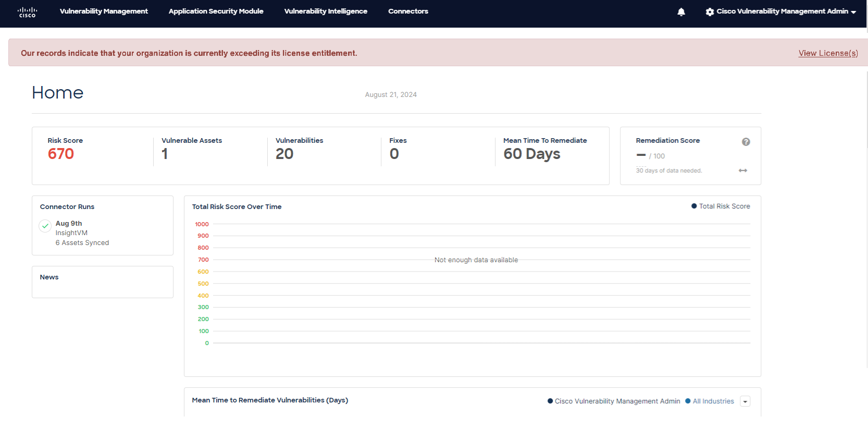
Task: Click the Total Risk Score Over Time title
Action: coord(237,207)
